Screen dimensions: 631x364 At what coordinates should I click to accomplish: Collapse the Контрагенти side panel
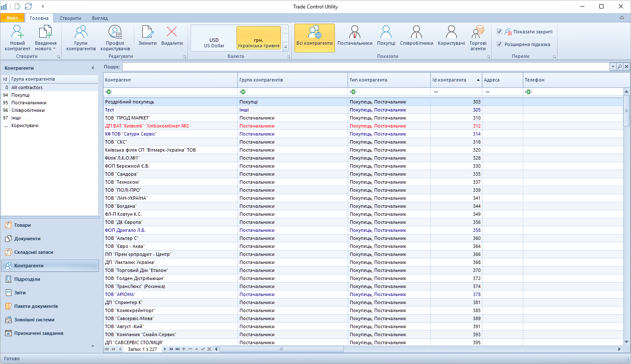93,68
